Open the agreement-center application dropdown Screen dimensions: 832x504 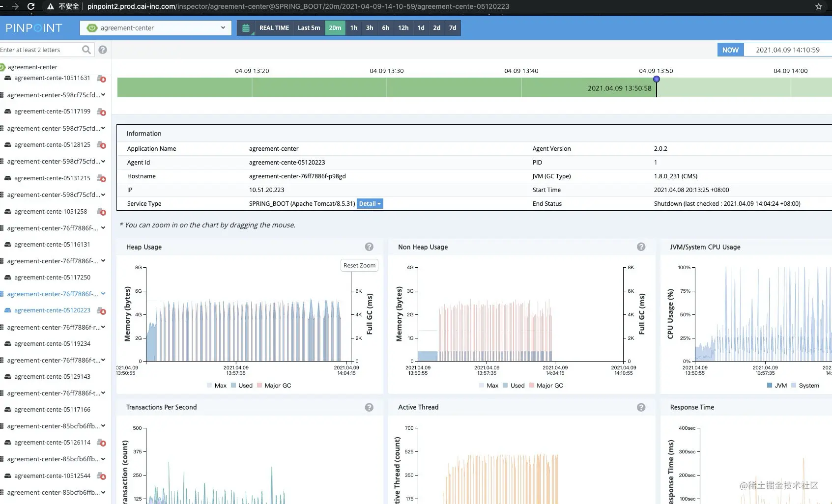coord(156,28)
